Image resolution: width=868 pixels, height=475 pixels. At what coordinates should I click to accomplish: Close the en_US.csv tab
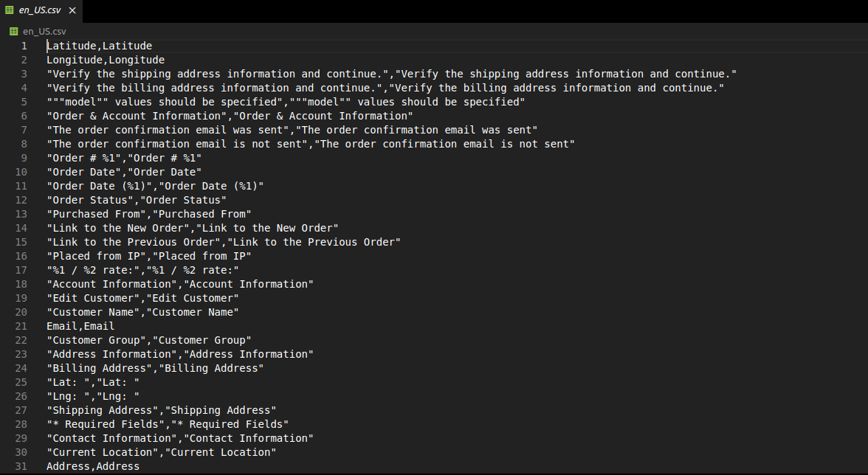point(72,10)
